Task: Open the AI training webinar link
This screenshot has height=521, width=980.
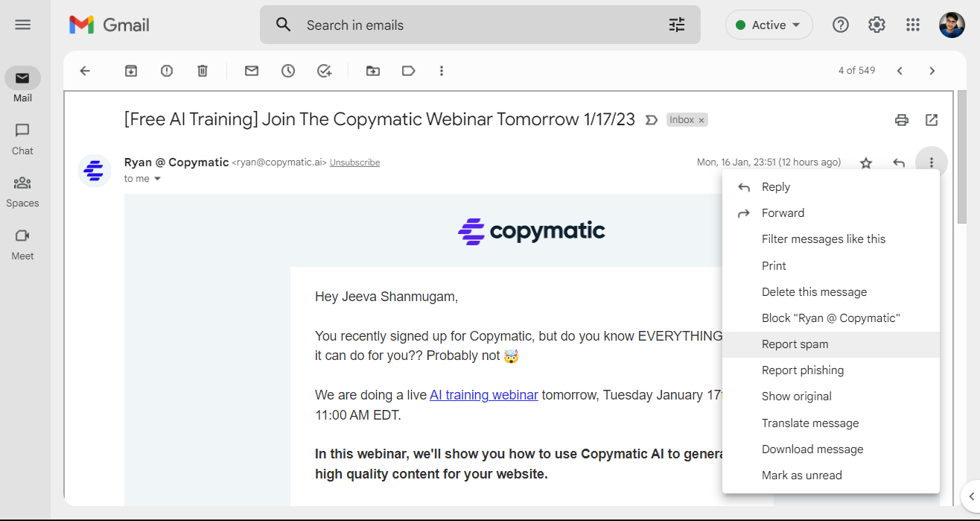Action: point(484,395)
